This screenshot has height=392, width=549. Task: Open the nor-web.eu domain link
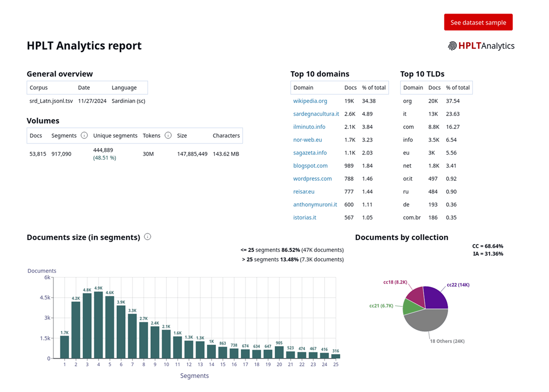[308, 139]
